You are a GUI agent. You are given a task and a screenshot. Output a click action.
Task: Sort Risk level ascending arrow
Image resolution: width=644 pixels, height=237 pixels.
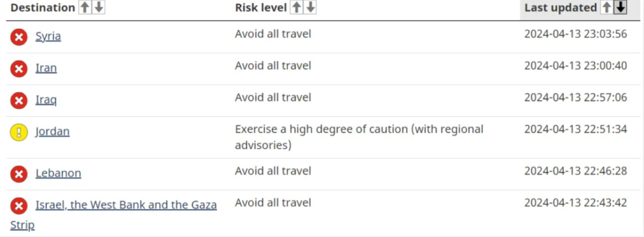point(296,7)
